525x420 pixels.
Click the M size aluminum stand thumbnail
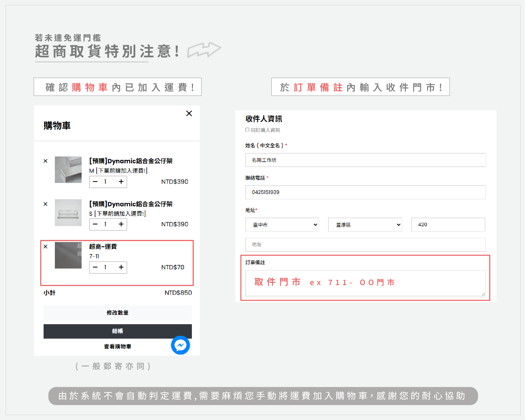[68, 170]
